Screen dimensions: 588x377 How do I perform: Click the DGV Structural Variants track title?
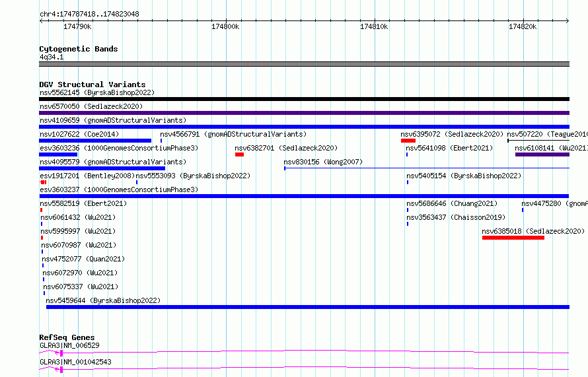coord(92,85)
